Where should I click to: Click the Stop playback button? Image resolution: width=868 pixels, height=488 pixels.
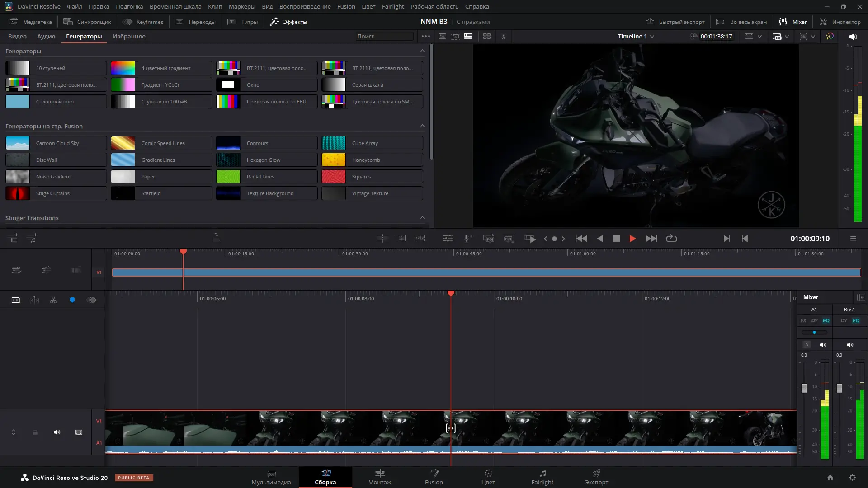tap(616, 239)
